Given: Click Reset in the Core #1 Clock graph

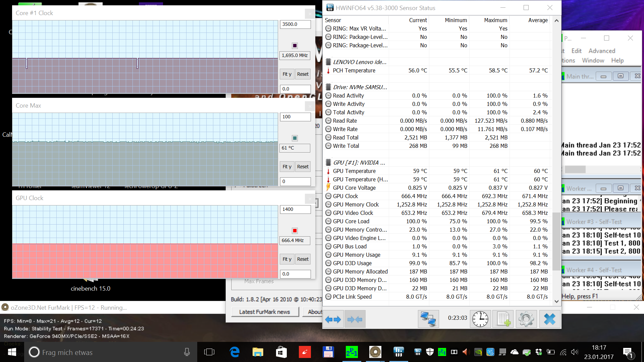Looking at the screenshot, I should 303,74.
